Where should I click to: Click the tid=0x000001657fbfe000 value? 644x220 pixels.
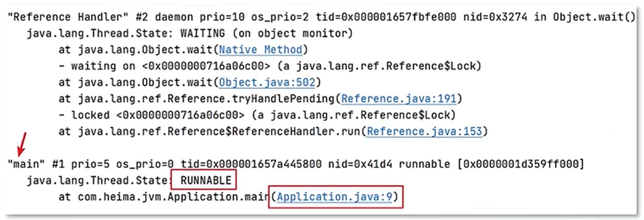[386, 17]
